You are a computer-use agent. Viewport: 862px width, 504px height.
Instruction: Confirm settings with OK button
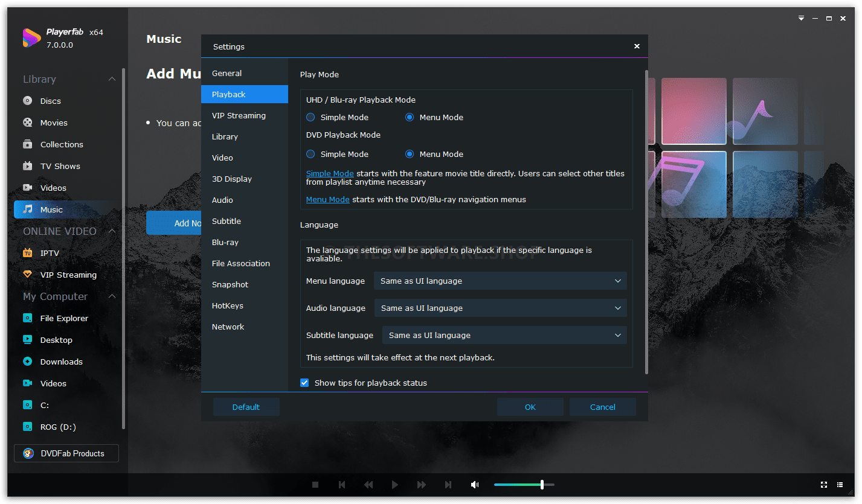[x=530, y=407]
